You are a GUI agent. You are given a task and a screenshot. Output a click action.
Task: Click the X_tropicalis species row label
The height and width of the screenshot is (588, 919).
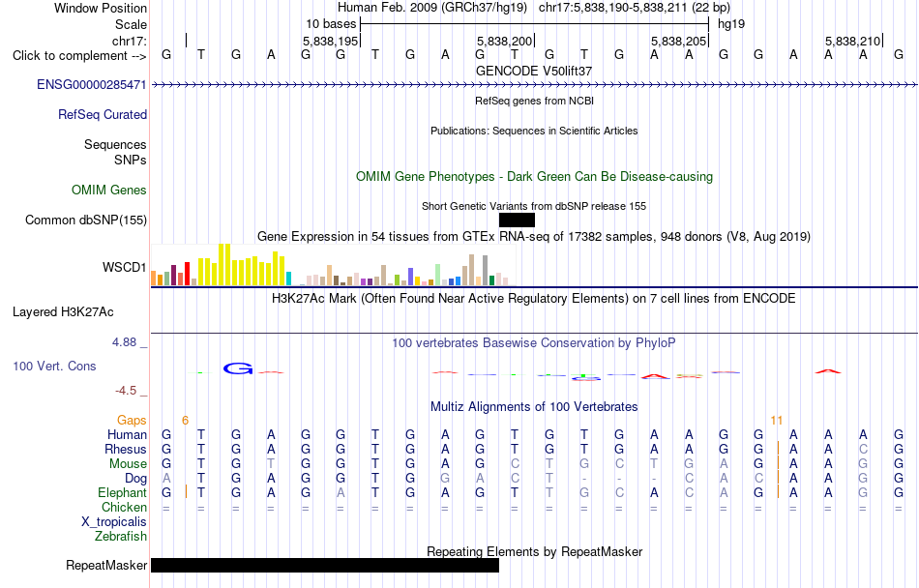coord(114,522)
